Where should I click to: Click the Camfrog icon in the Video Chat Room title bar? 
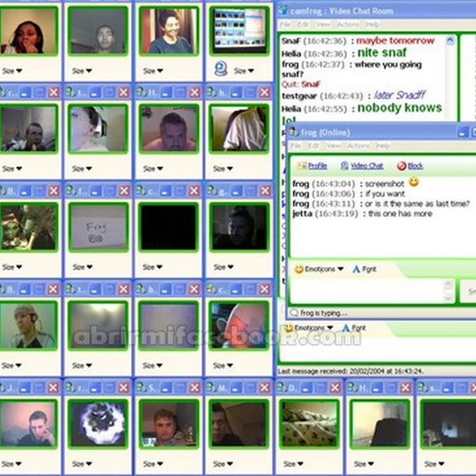[x=283, y=10]
